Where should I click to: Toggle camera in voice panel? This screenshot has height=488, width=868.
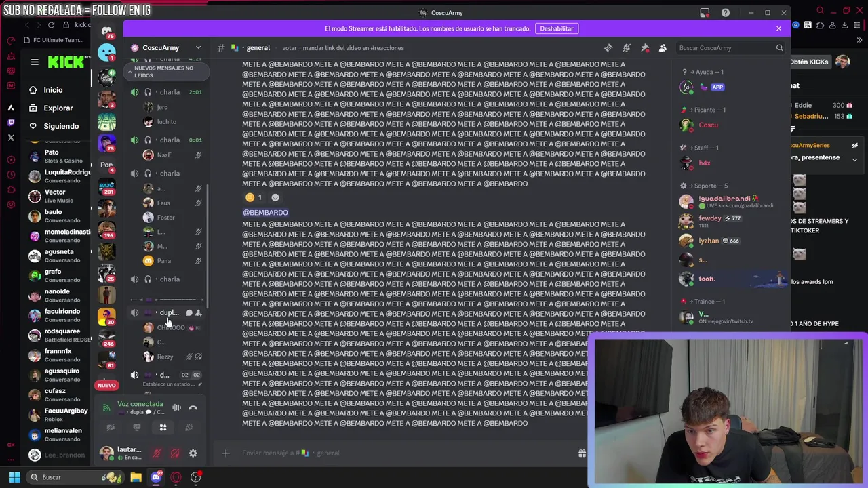coord(111,428)
